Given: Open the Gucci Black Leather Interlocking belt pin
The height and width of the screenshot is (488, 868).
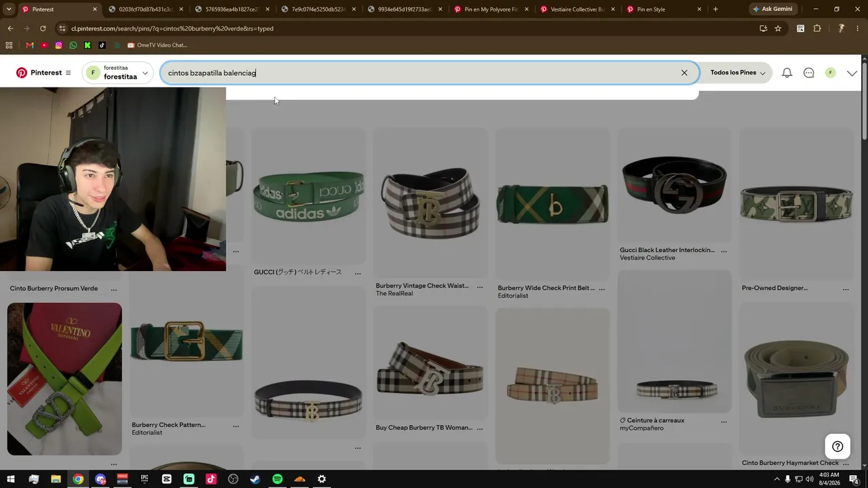Looking at the screenshot, I should [675, 184].
